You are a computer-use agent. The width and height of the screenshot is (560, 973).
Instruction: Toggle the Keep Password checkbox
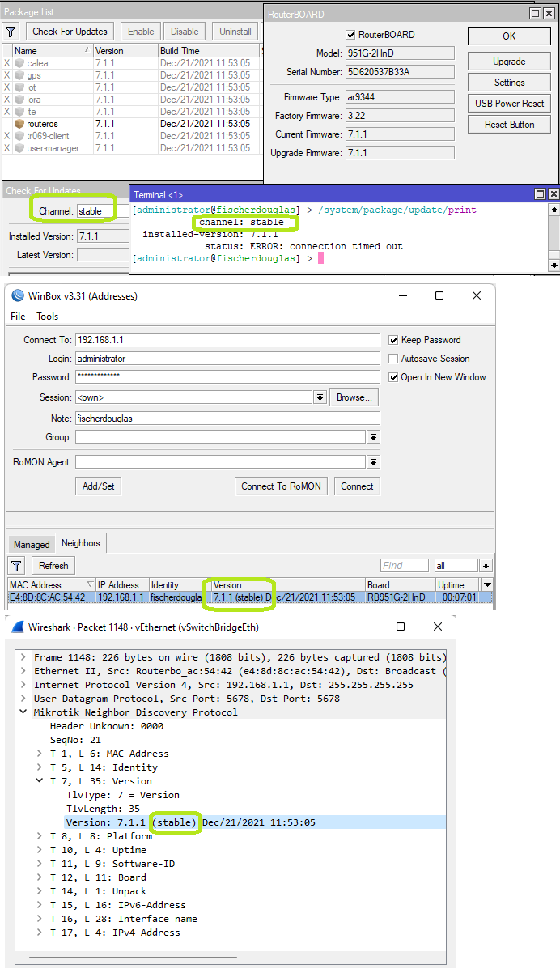point(393,340)
